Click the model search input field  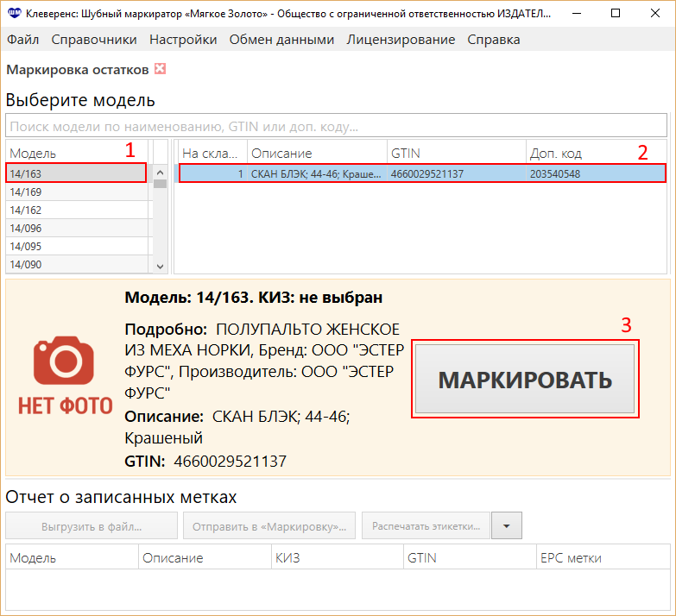tap(337, 126)
